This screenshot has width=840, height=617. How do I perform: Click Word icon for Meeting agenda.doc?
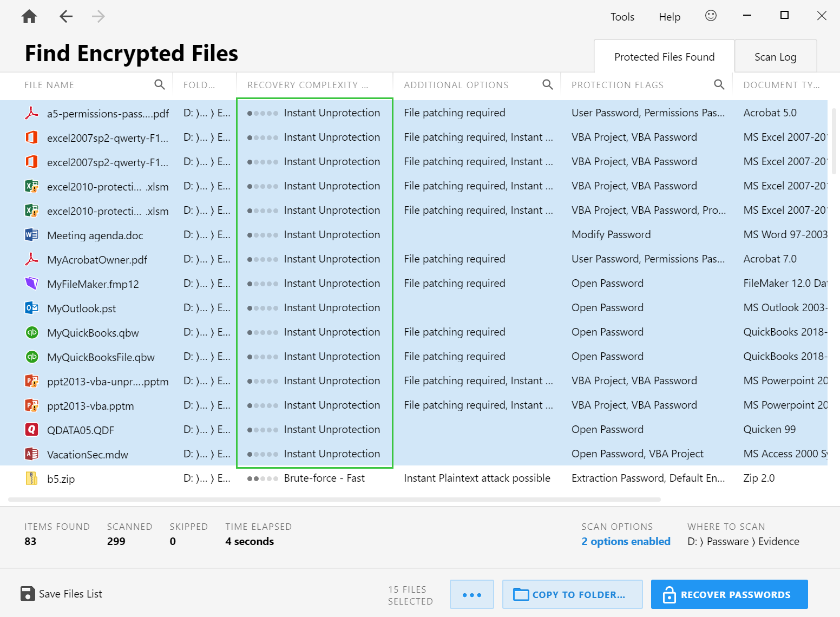click(32, 234)
